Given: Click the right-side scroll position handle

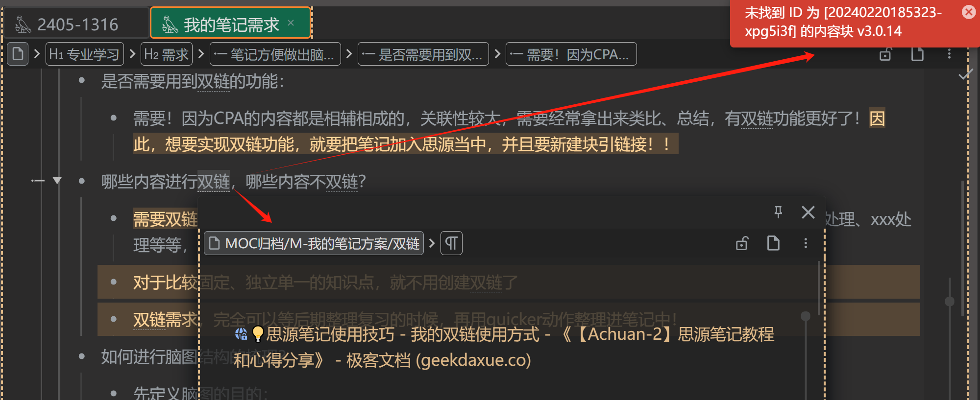Looking at the screenshot, I should click(x=950, y=302).
